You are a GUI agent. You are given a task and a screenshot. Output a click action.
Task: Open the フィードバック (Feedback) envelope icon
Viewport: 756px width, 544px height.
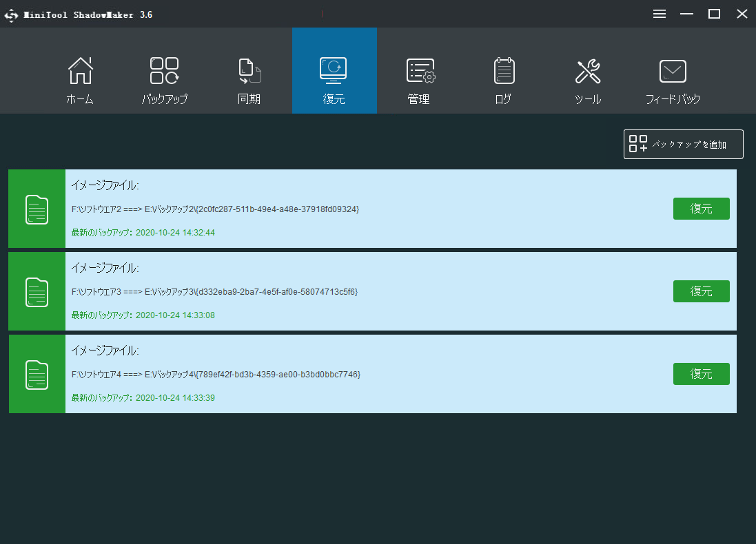tap(673, 71)
